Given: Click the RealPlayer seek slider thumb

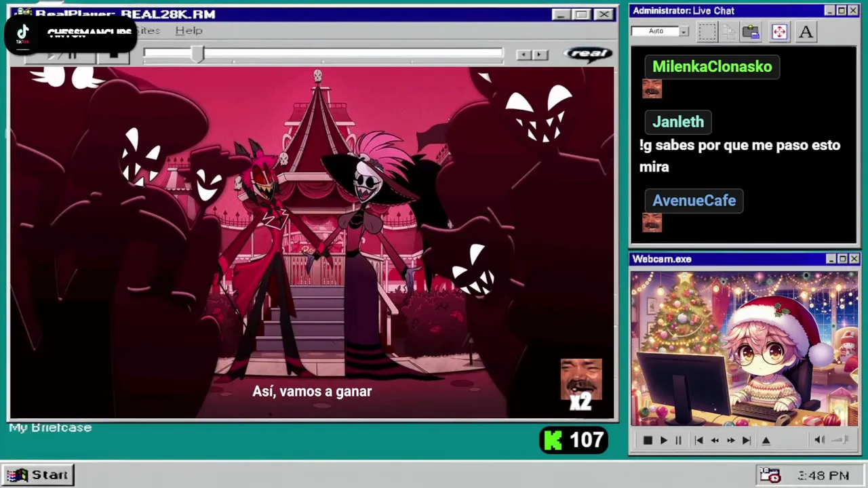Looking at the screenshot, I should [x=197, y=54].
